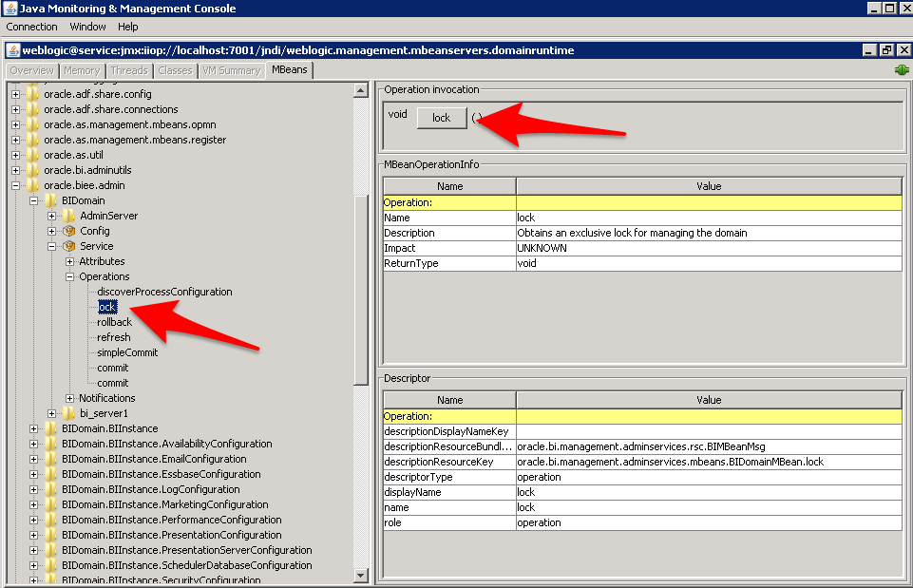The height and width of the screenshot is (588, 913).
Task: Expand the oracle.bi.adminutils node
Action: [16, 170]
